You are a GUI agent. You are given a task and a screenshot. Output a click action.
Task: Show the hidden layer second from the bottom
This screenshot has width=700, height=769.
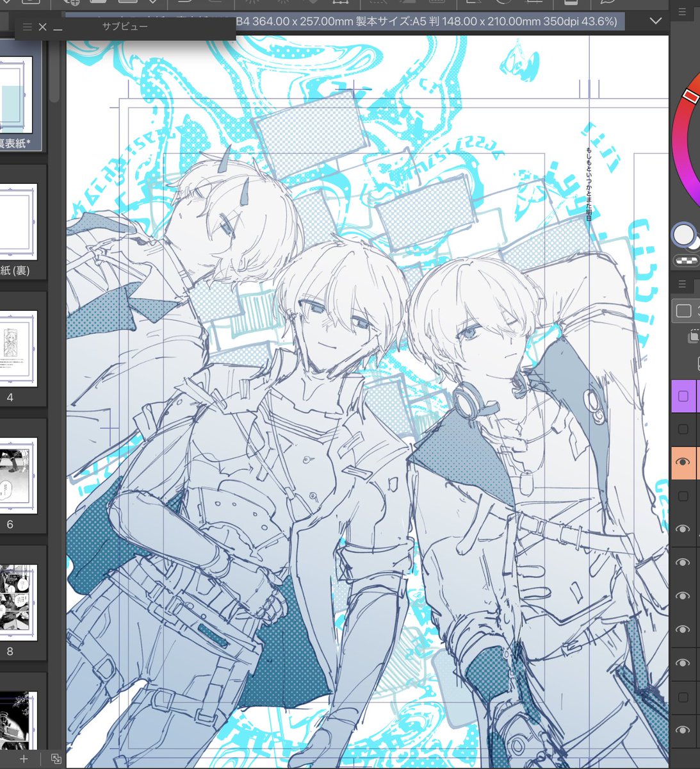tap(683, 697)
